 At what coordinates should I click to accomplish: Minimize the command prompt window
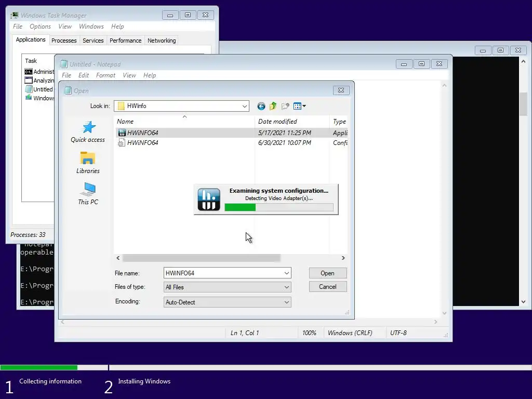483,50
